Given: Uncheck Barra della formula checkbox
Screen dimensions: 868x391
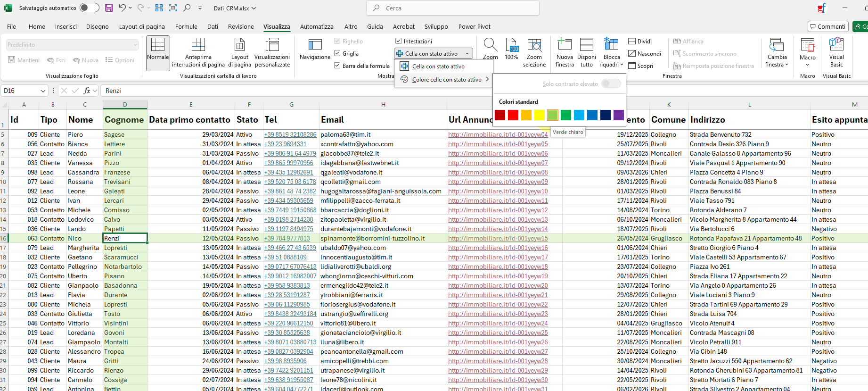Looking at the screenshot, I should (337, 66).
